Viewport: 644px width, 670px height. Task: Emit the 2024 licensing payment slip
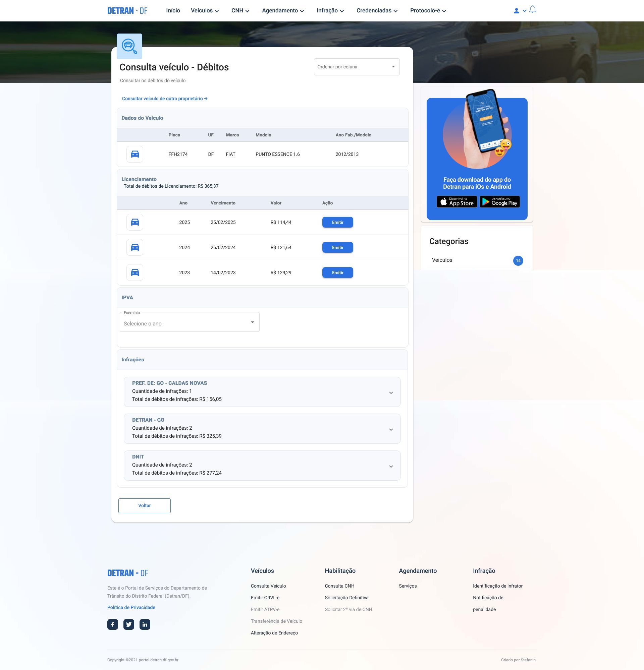pyautogui.click(x=337, y=247)
